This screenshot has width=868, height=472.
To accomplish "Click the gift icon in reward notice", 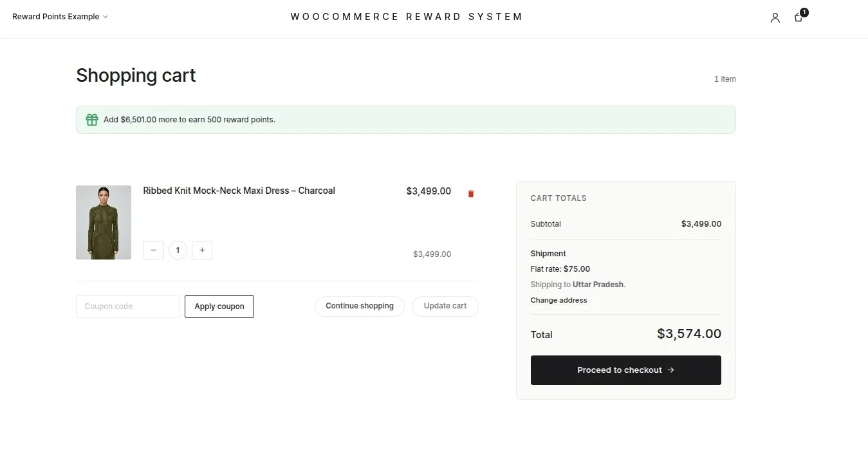I will (x=92, y=120).
